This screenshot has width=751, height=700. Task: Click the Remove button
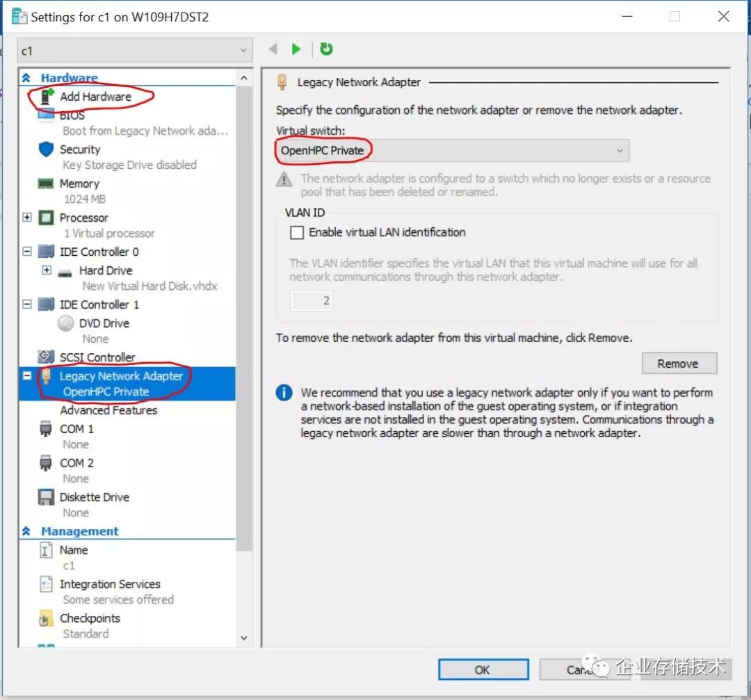(x=679, y=364)
